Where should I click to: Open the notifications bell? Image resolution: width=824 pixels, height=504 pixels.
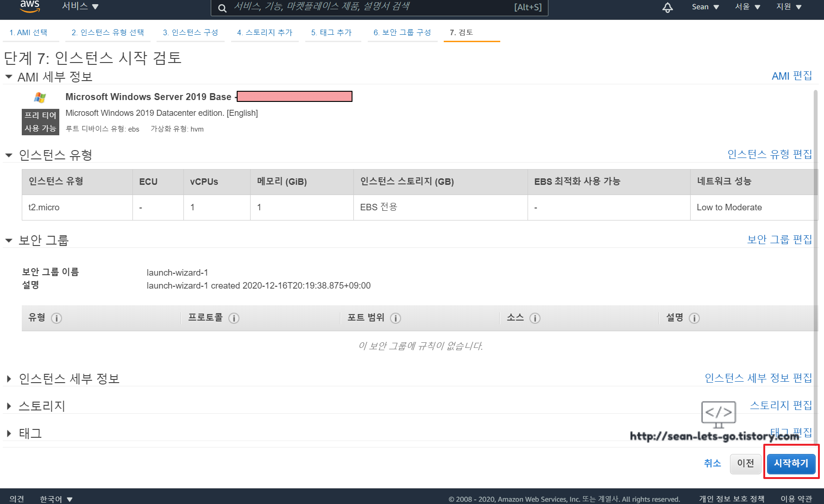(667, 7)
